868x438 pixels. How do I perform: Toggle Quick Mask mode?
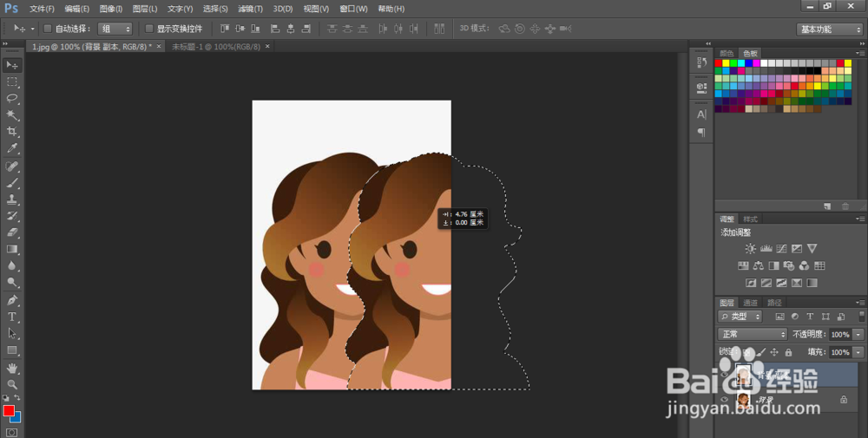point(11,433)
